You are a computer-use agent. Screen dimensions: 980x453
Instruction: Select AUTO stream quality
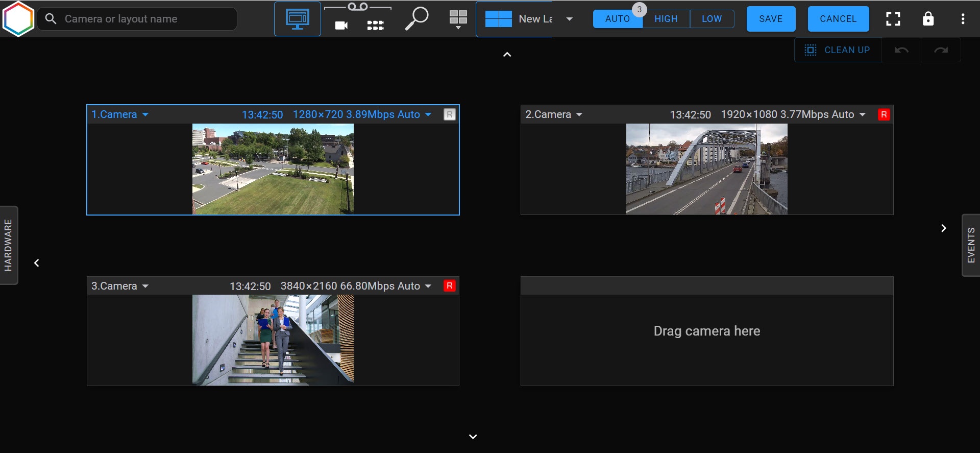coord(617,19)
